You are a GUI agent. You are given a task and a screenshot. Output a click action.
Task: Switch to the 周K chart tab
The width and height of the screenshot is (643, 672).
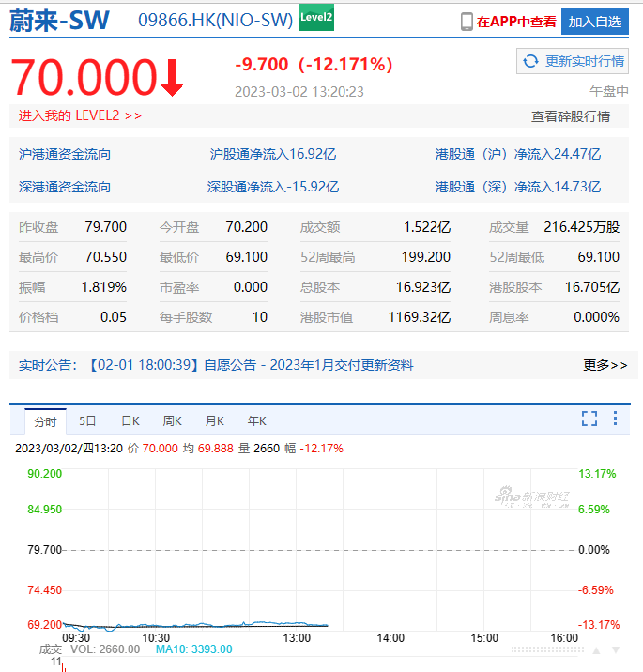(x=172, y=421)
